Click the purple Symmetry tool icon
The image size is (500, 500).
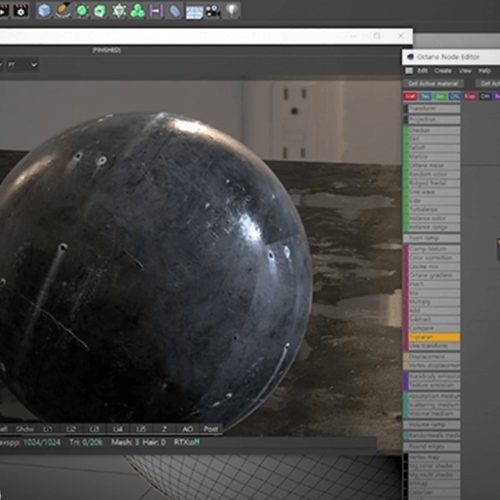point(156,11)
